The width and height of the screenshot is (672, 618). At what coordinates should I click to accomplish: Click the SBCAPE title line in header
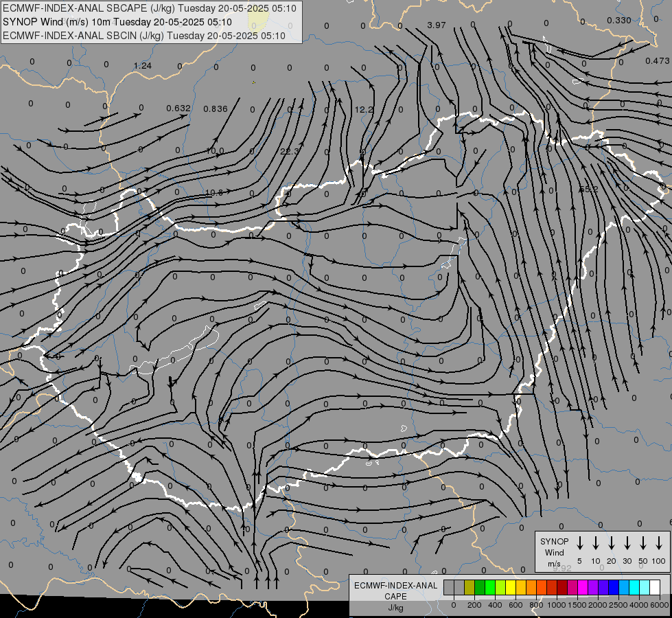[x=149, y=8]
